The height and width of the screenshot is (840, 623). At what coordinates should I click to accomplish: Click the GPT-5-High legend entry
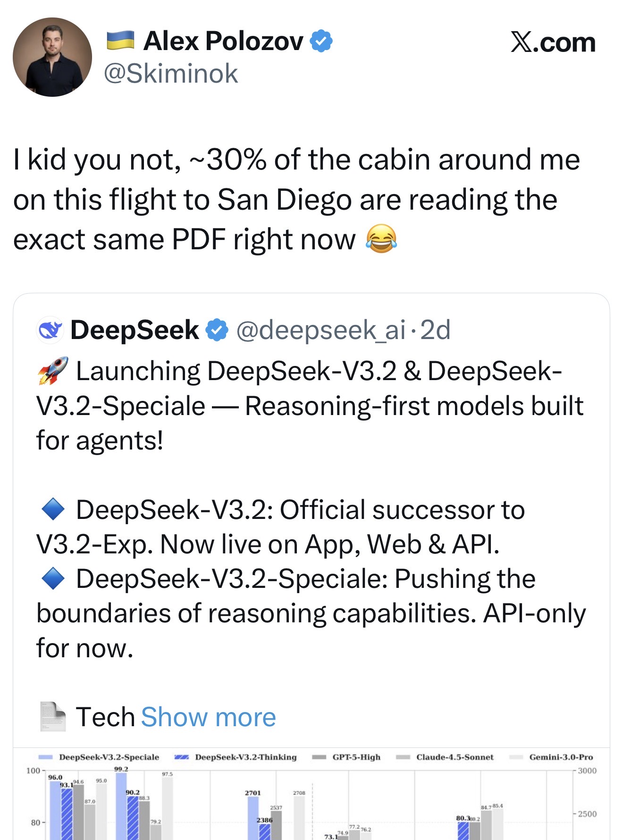pos(356,757)
